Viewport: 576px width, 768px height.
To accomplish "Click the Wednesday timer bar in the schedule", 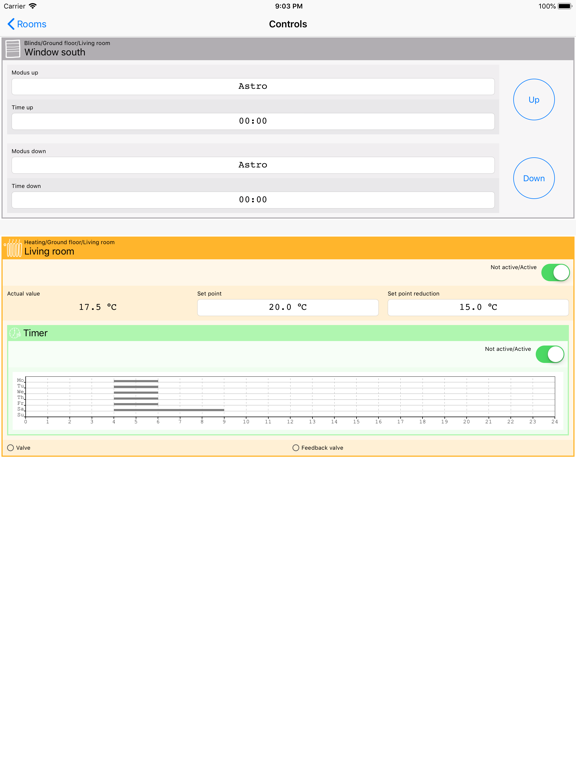I will coord(136,392).
